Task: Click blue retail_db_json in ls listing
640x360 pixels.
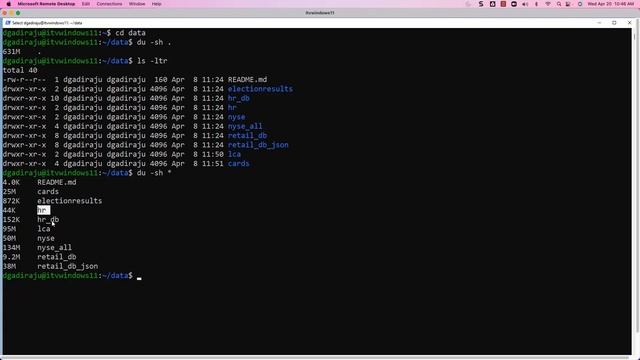Action: click(x=258, y=145)
